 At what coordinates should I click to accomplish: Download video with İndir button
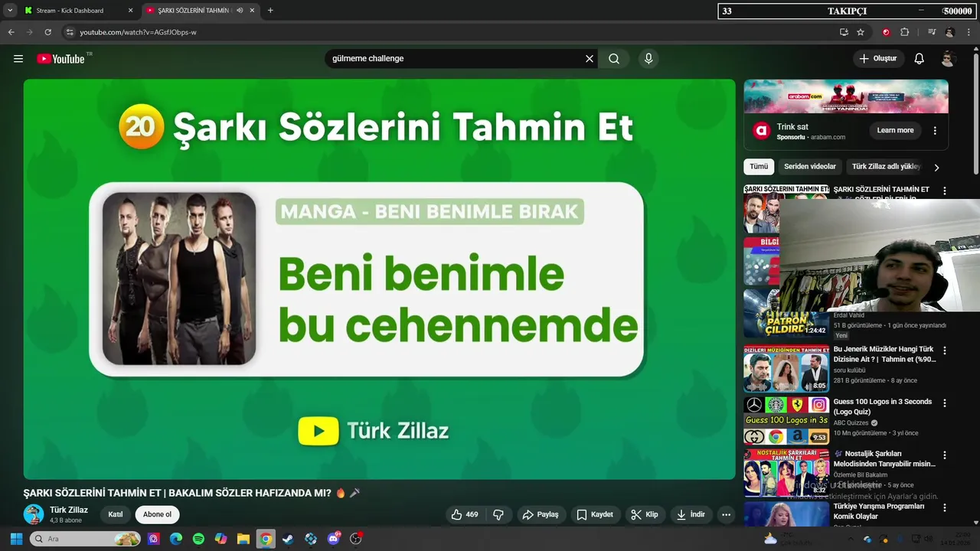point(691,515)
